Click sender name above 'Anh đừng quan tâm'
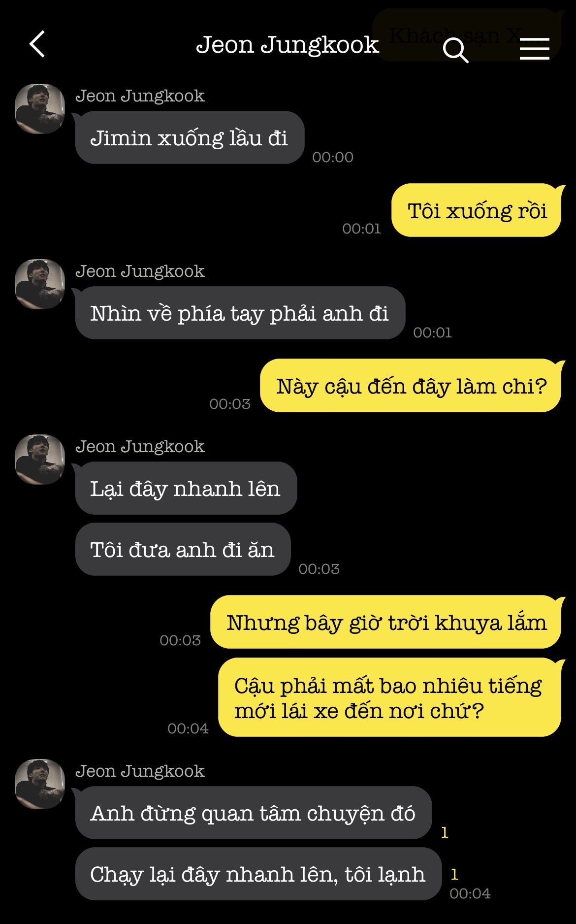576x924 pixels. [140, 771]
